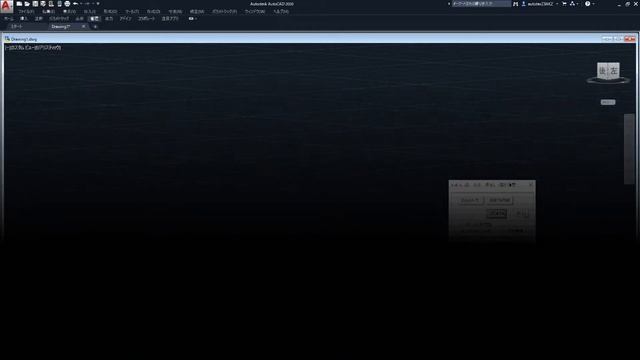The image size is (640, 360).
Task: Click the Autodesk store cart icon
Action: [564, 4]
